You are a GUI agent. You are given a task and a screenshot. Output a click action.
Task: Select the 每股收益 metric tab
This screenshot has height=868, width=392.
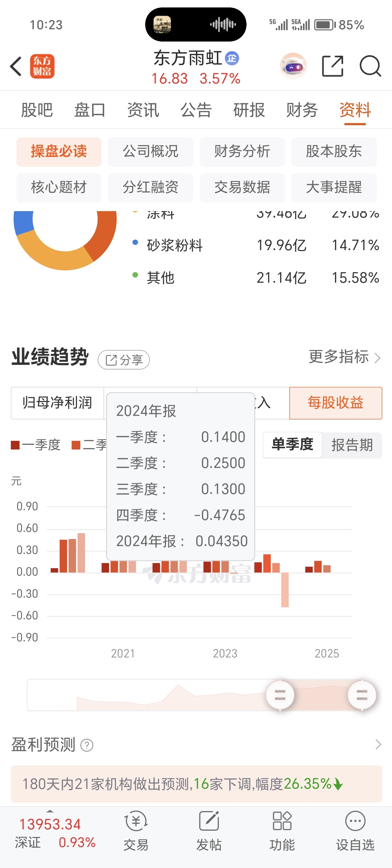point(336,403)
